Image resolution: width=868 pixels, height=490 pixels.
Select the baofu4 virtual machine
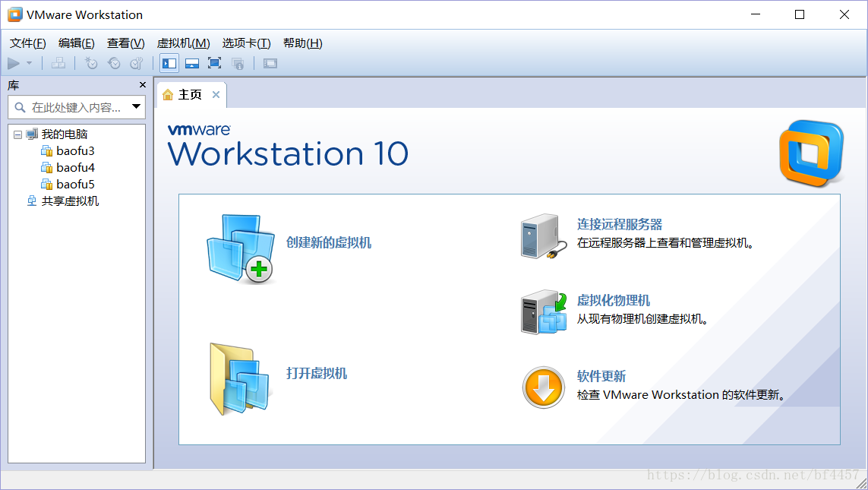tap(75, 167)
